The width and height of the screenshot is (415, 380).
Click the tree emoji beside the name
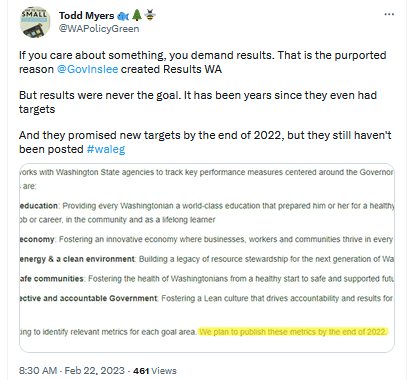click(137, 15)
